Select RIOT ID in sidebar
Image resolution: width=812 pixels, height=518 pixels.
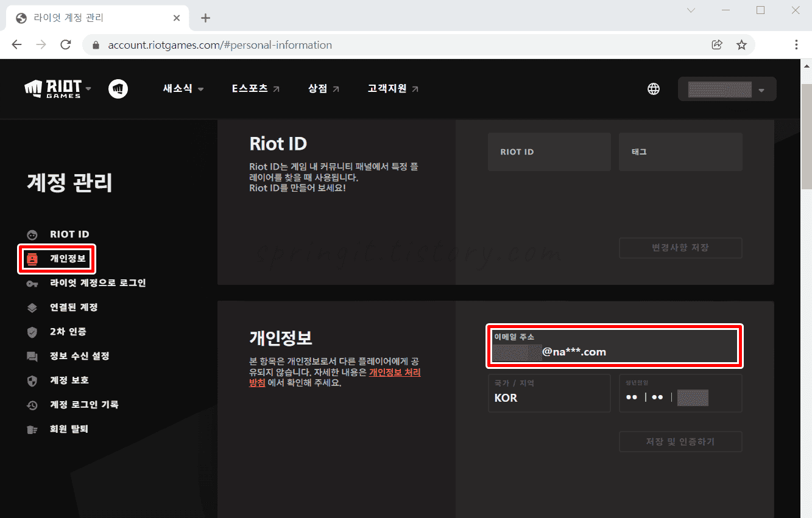click(x=69, y=234)
